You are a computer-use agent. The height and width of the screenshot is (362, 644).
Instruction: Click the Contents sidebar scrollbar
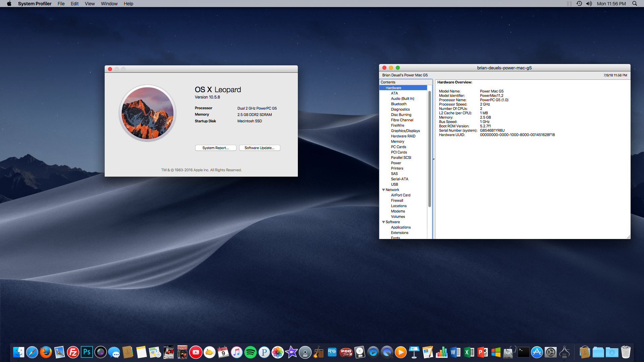(429, 149)
